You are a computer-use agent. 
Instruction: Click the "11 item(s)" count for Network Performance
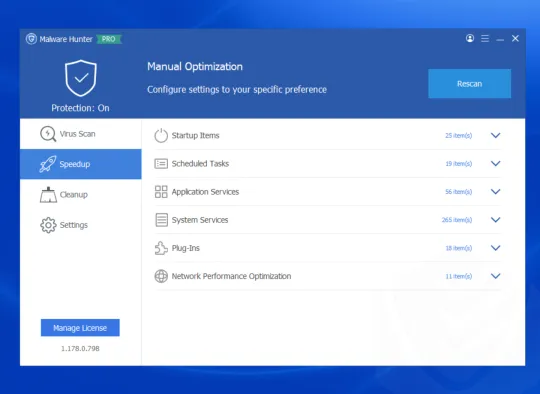pyautogui.click(x=459, y=277)
